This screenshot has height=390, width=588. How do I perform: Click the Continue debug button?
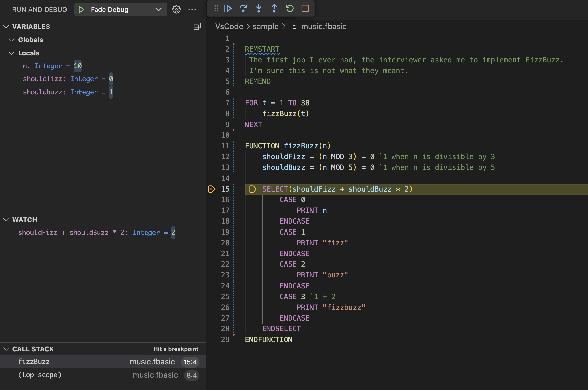228,9
